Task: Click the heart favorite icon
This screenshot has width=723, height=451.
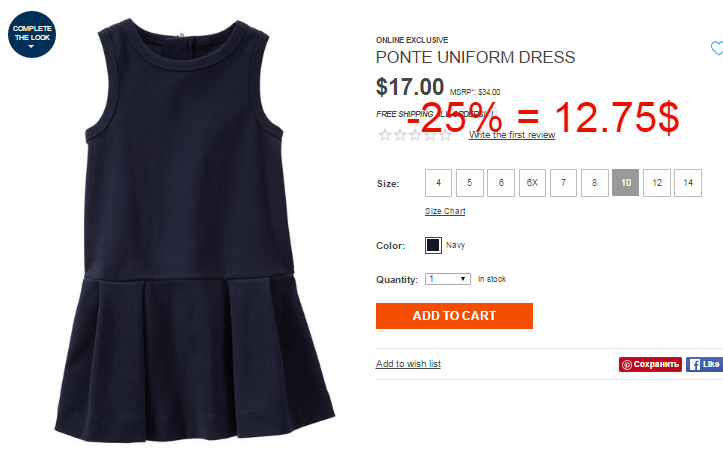Action: coord(717,48)
